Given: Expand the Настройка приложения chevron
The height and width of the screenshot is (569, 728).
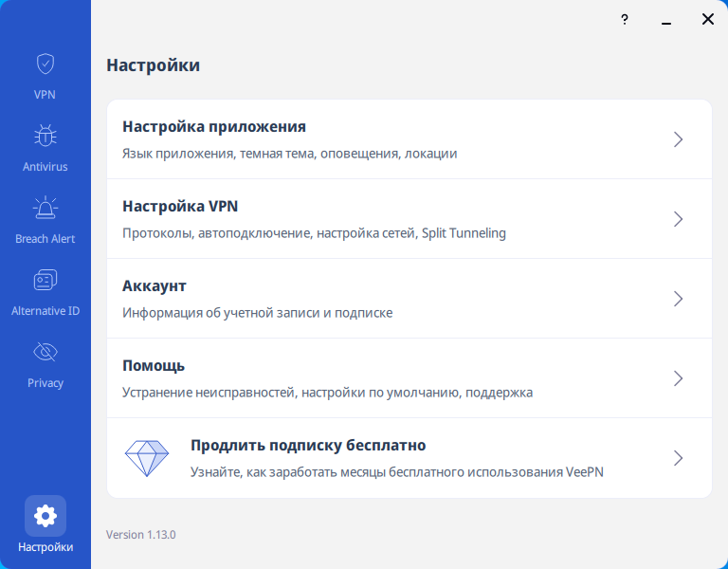Looking at the screenshot, I should pos(678,139).
